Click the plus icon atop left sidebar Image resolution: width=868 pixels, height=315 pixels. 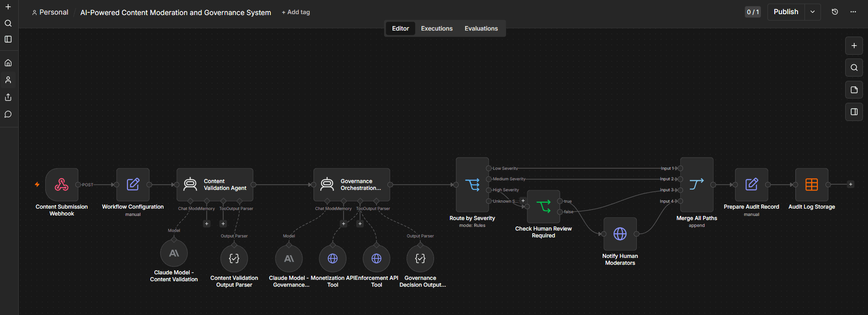(8, 7)
